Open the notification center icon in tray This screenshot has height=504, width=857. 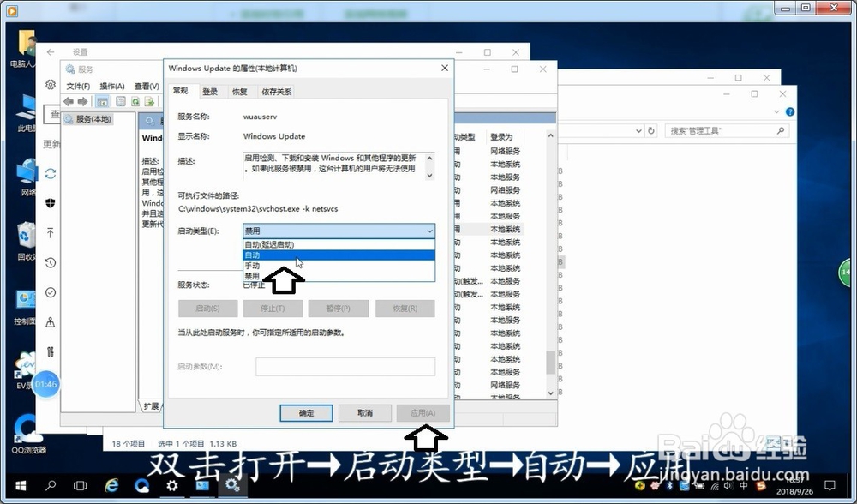(830, 485)
